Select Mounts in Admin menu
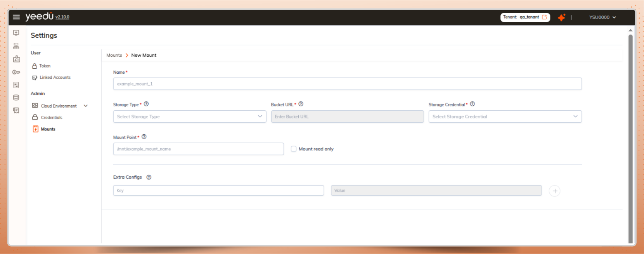644x254 pixels. click(44, 129)
